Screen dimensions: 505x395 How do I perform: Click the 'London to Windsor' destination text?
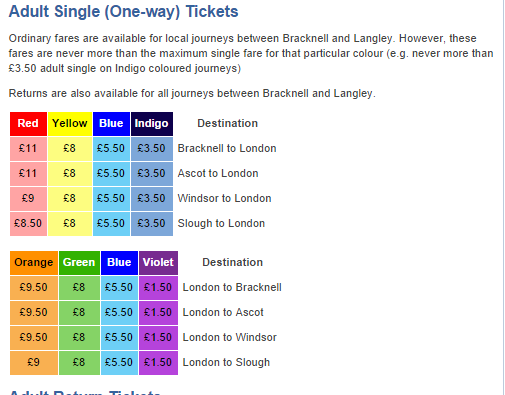click(x=230, y=337)
